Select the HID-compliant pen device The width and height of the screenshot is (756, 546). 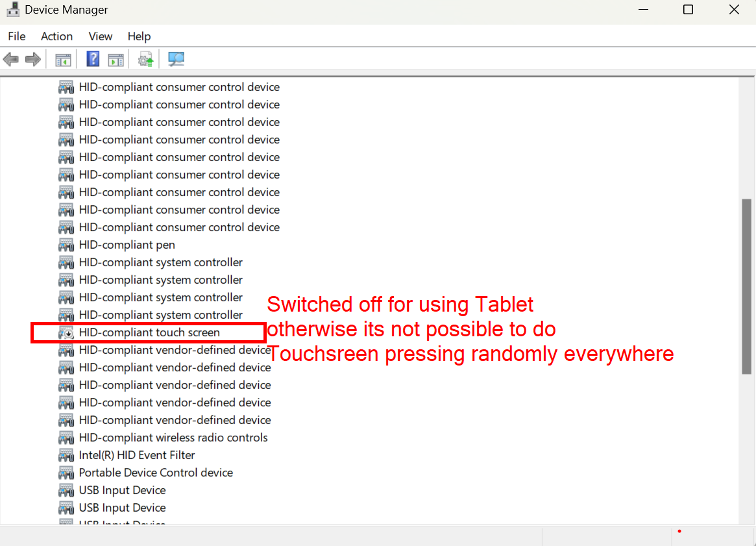127,245
